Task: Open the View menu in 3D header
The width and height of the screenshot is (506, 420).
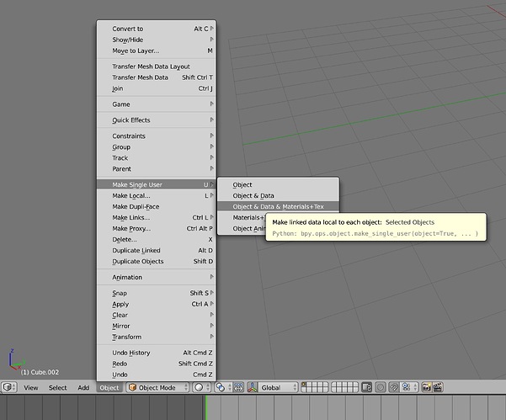Action: point(30,387)
